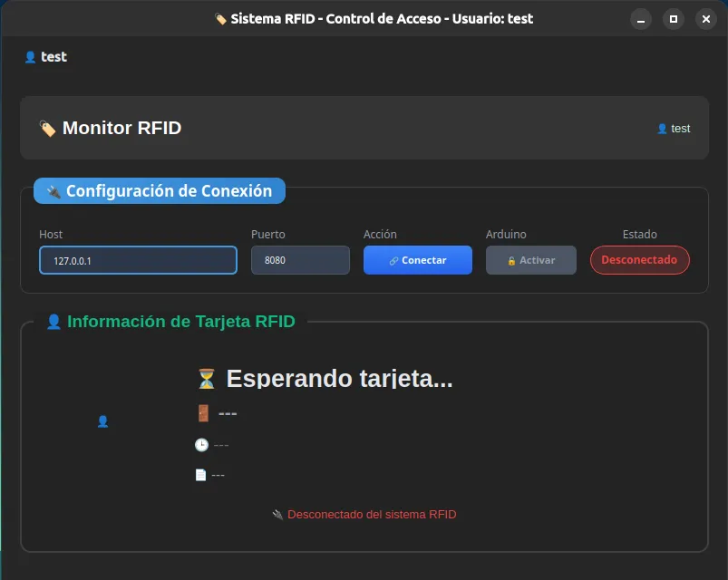Click the 'Acción' column label
Viewport: 728px width, 580px height.
pyautogui.click(x=380, y=235)
